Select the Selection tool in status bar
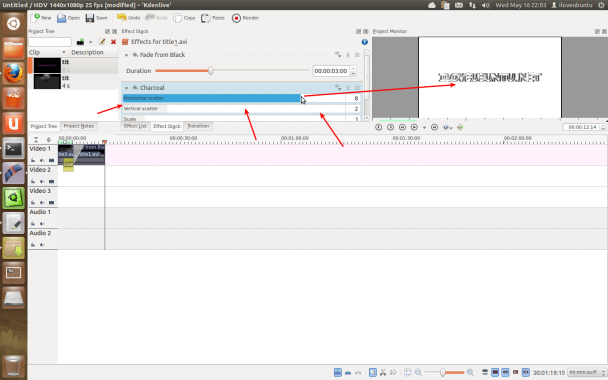 pos(373,372)
